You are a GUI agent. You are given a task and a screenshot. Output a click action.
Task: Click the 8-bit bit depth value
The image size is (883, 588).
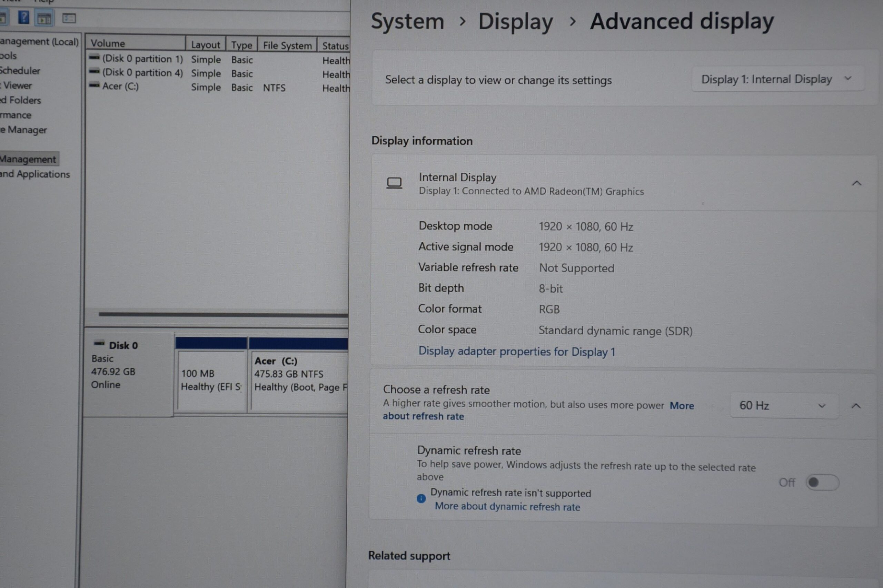[x=550, y=289]
